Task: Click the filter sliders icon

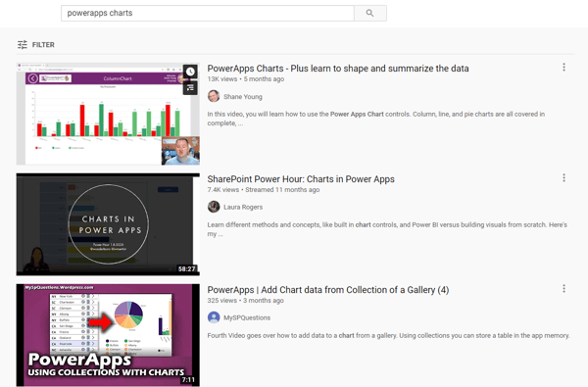Action: click(23, 45)
